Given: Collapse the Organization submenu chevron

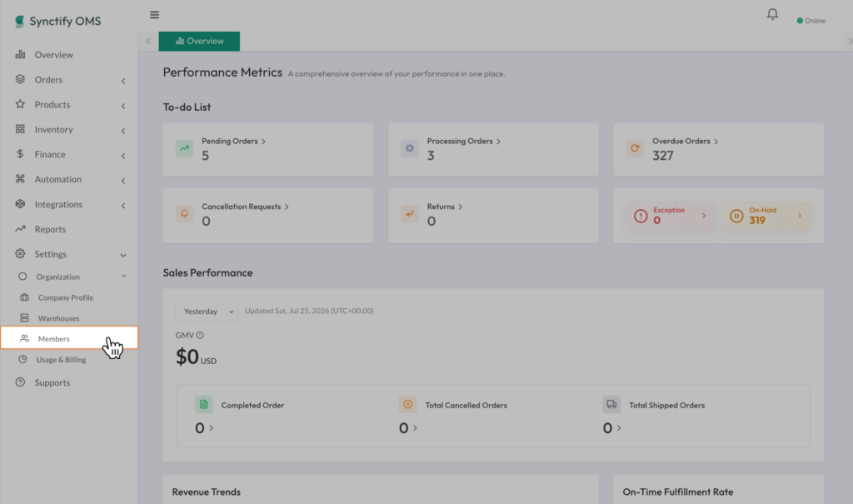Looking at the screenshot, I should tap(123, 277).
